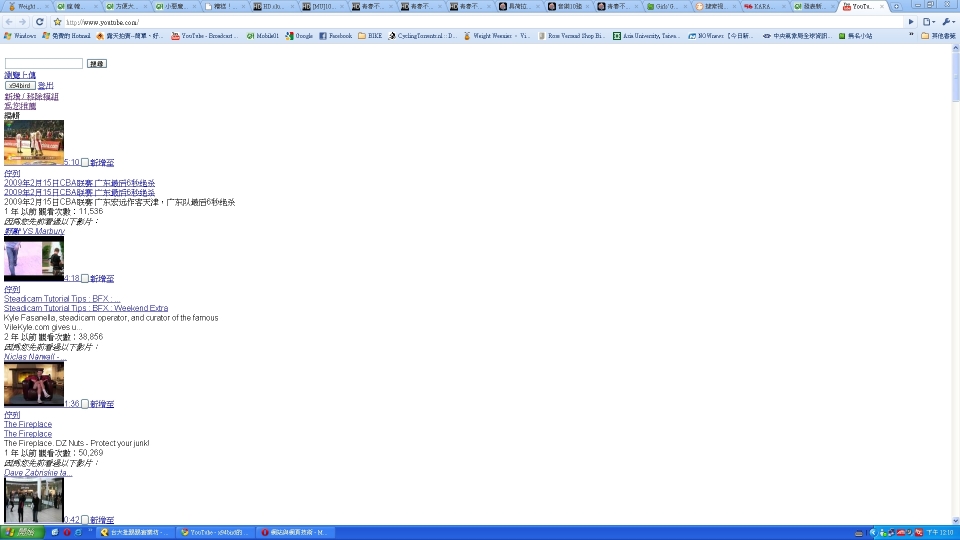Screen dimensions: 960x540
Task: Switch to the KARA tab
Action: click(764, 6)
